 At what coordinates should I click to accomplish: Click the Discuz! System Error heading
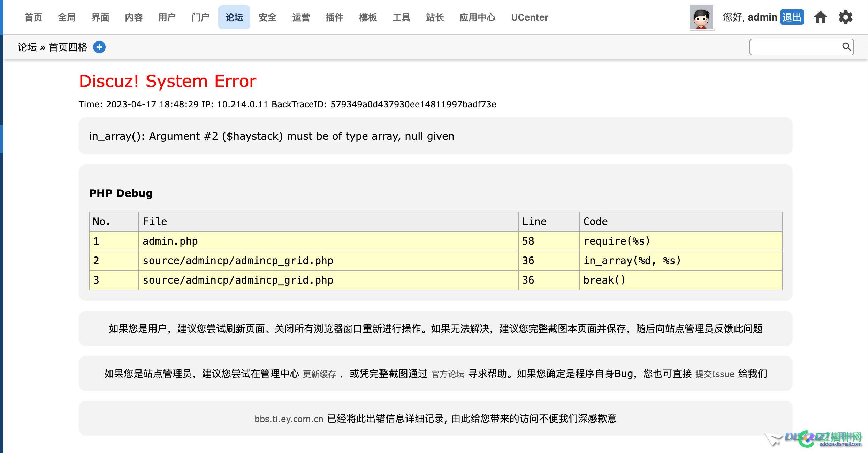tap(168, 81)
